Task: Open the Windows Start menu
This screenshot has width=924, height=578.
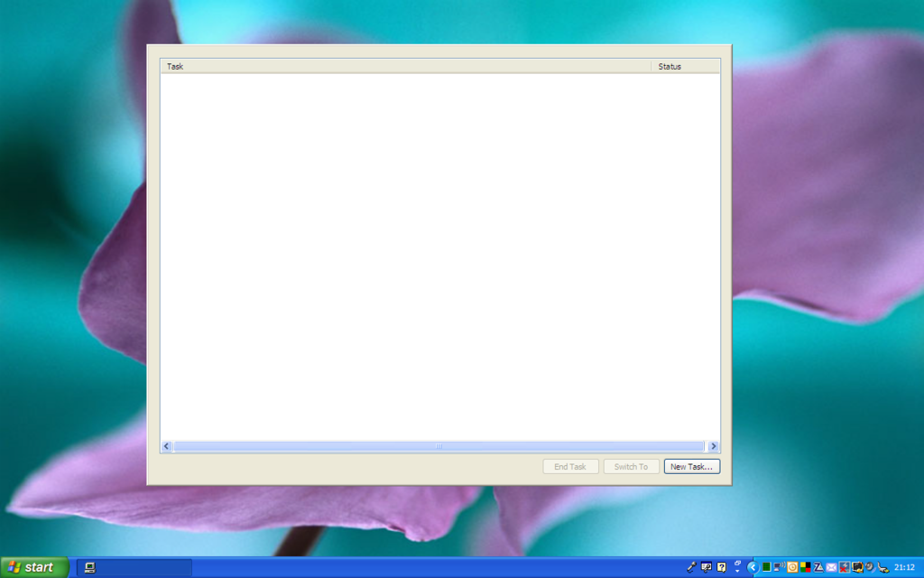Action: pos(35,567)
